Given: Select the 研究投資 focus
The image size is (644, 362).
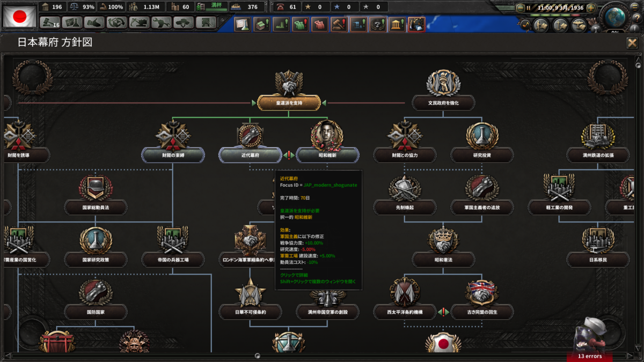Looking at the screenshot, I should pos(482,155).
